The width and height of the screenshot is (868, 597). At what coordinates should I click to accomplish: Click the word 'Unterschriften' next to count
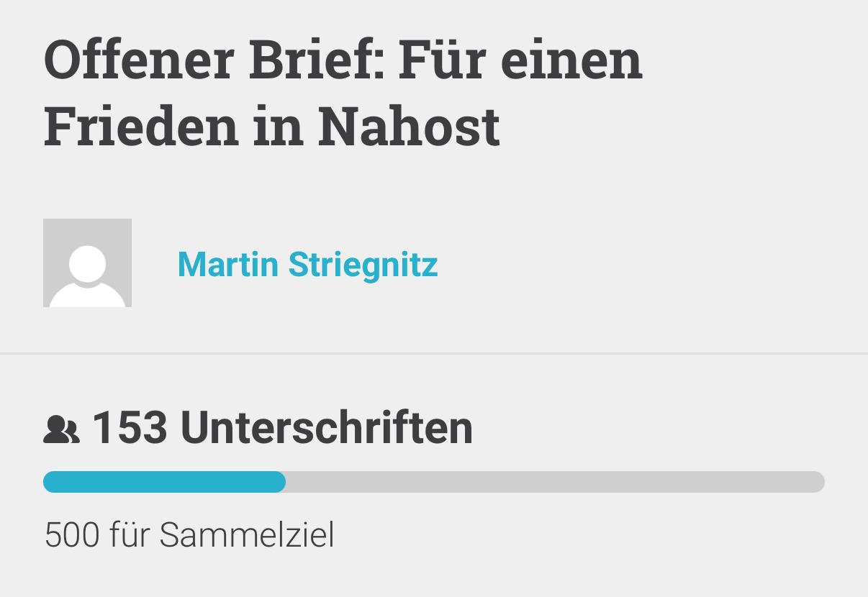pyautogui.click(x=326, y=428)
